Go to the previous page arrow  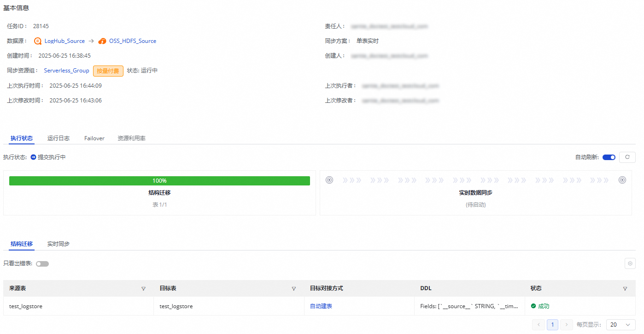538,325
